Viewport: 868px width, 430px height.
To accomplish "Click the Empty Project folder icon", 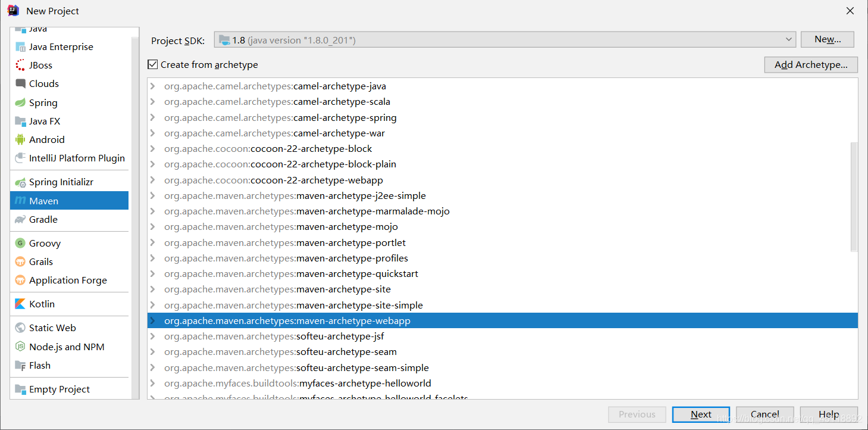I will pos(20,390).
